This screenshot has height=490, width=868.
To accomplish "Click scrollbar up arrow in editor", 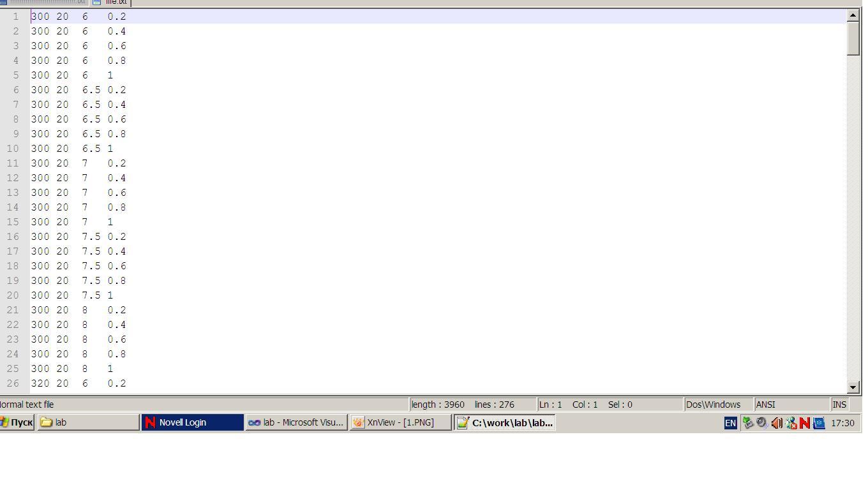I will [853, 15].
